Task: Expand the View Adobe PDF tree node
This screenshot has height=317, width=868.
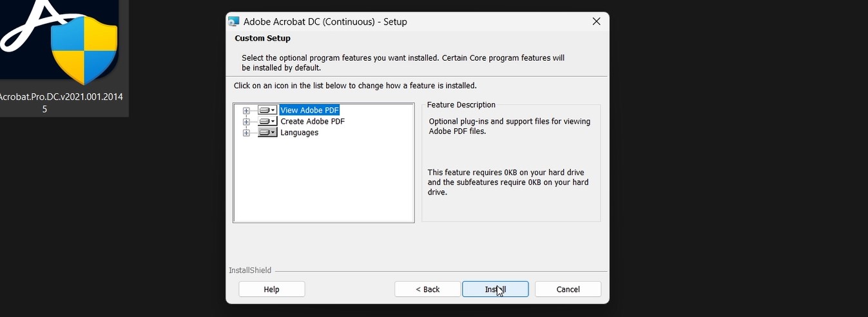Action: coord(246,111)
